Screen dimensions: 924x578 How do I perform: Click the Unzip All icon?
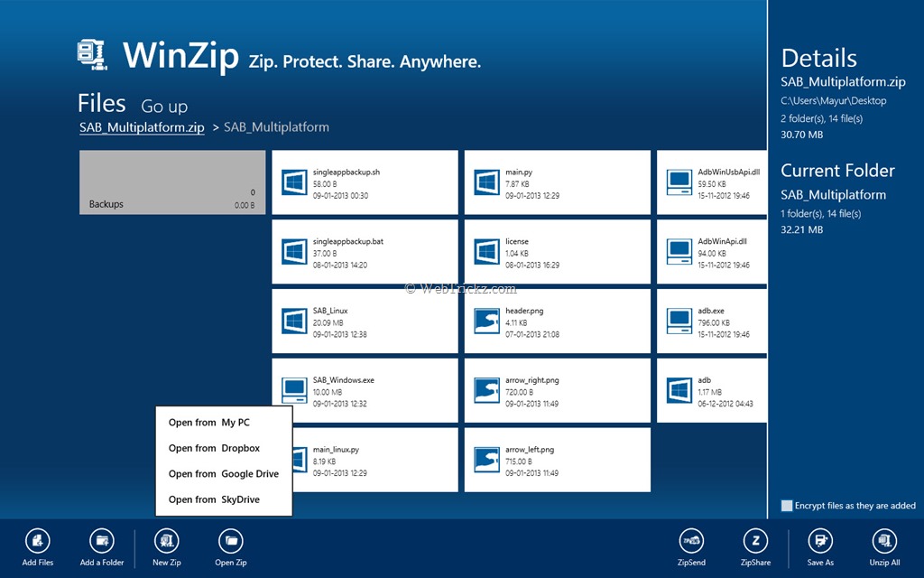coord(884,540)
